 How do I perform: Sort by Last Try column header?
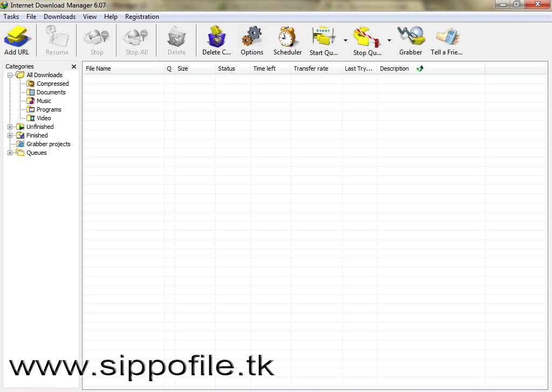point(359,68)
